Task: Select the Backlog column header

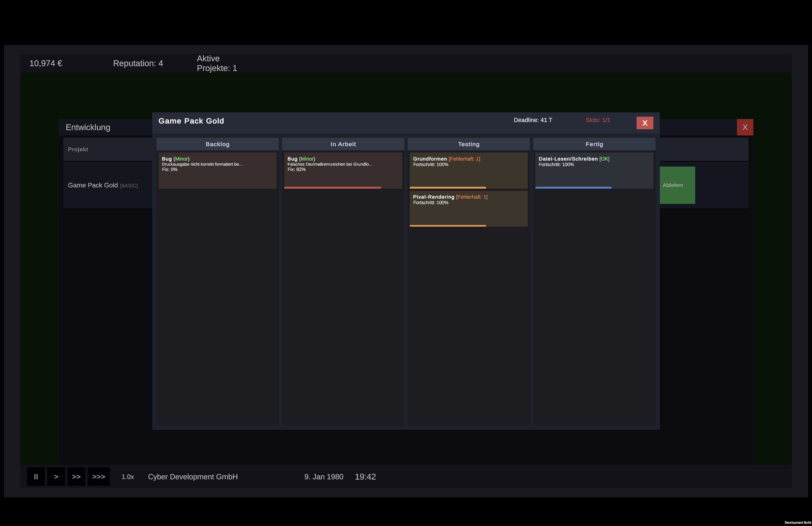Action: point(217,144)
